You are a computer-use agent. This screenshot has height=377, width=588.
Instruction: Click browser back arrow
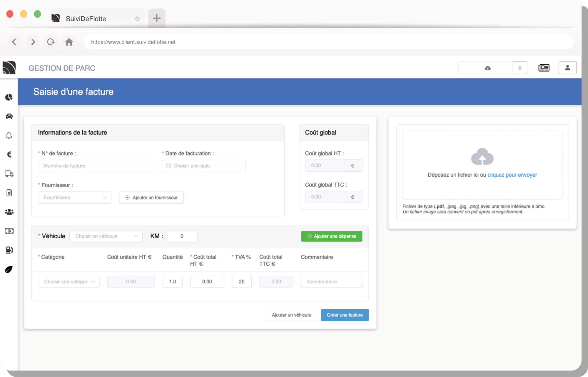click(x=14, y=42)
